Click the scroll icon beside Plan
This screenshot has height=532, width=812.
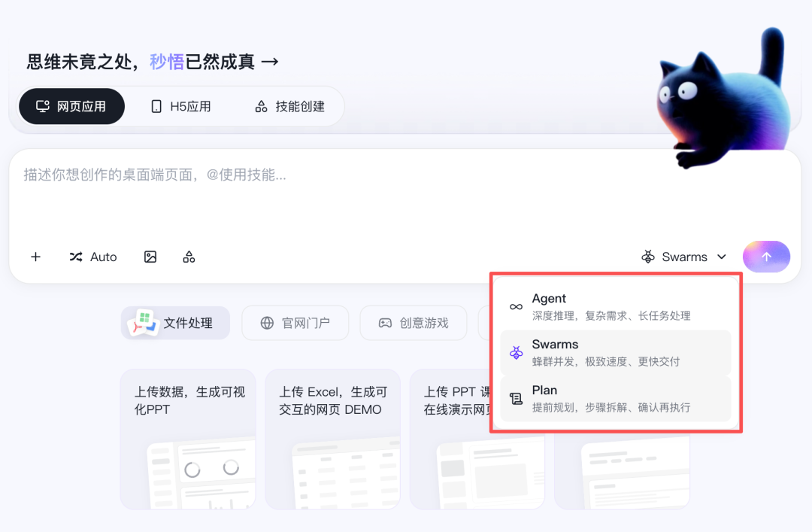(x=516, y=399)
